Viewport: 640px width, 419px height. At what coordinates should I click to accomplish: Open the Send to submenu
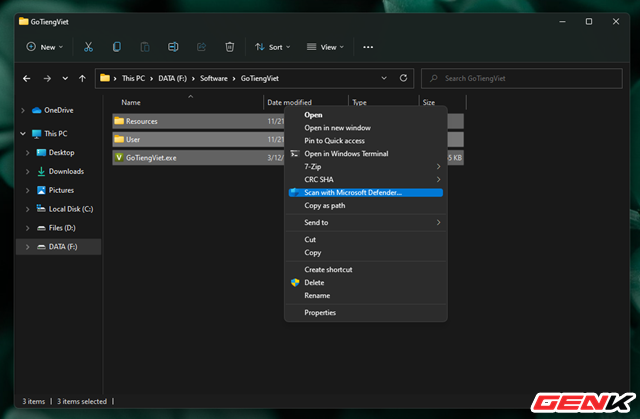365,222
